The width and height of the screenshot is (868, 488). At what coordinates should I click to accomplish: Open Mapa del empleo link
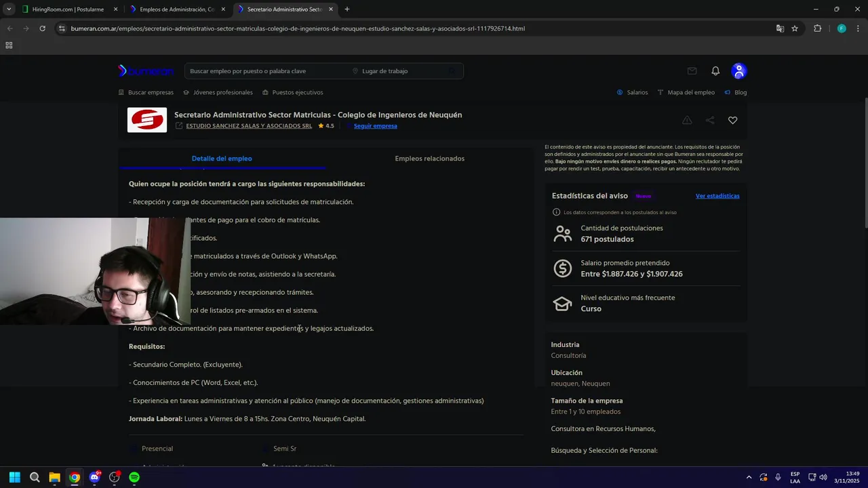coord(686,92)
